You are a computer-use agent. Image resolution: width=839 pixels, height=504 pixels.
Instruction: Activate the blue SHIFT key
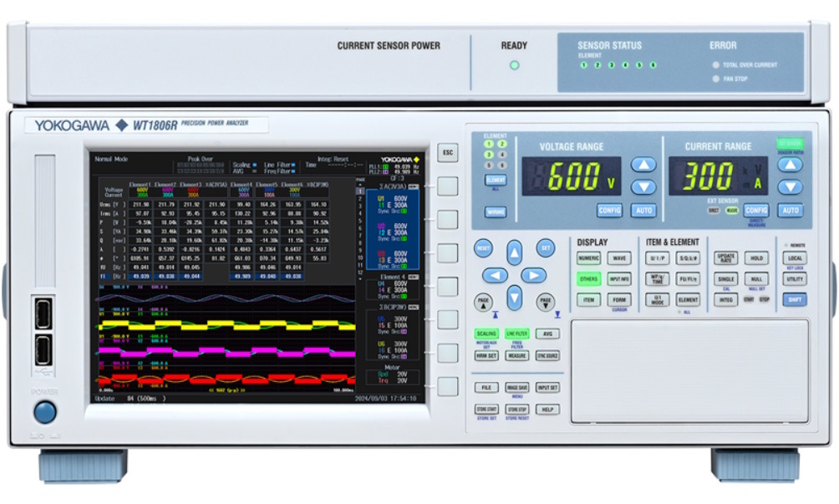[795, 299]
